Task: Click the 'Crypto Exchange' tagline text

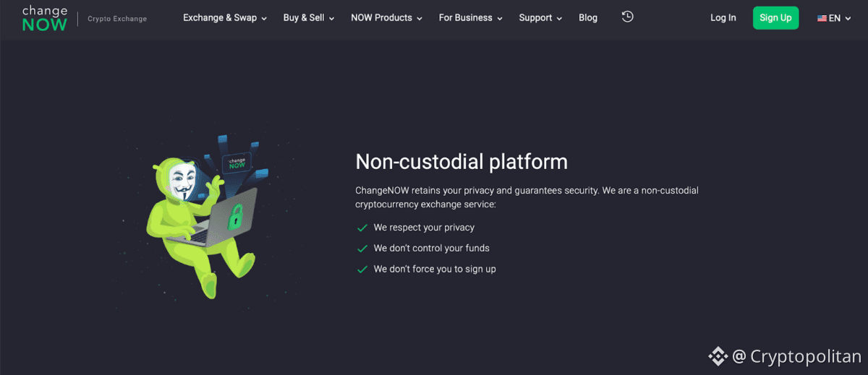Action: (117, 19)
